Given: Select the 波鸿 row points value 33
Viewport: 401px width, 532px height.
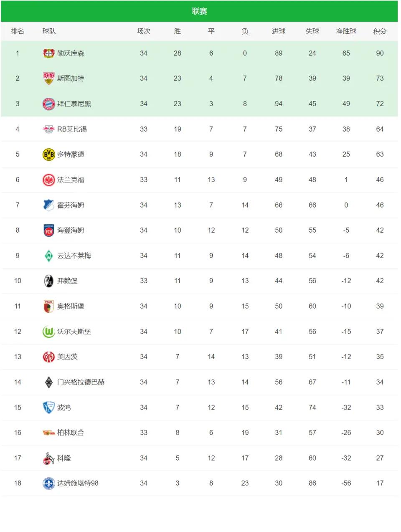Looking at the screenshot, I should [x=380, y=408].
